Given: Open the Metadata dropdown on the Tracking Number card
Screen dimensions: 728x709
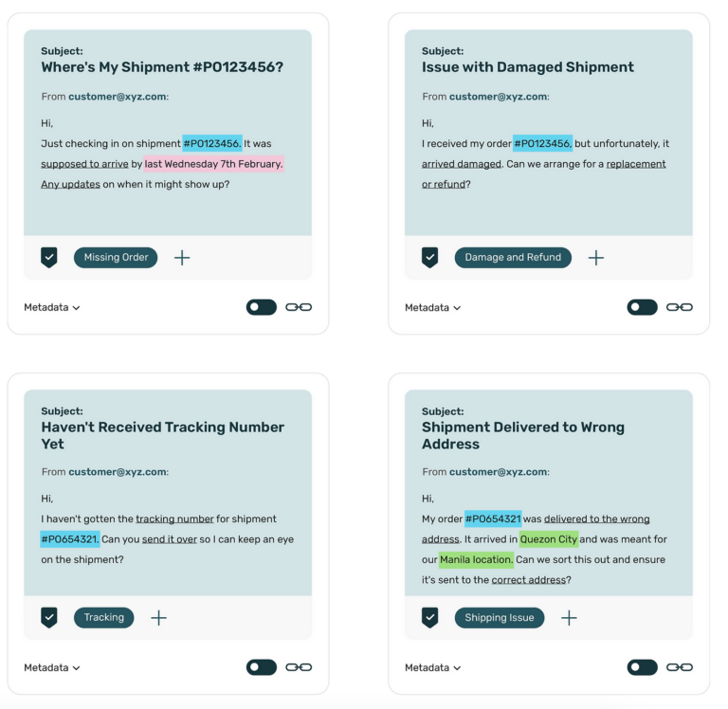Looking at the screenshot, I should pyautogui.click(x=52, y=667).
